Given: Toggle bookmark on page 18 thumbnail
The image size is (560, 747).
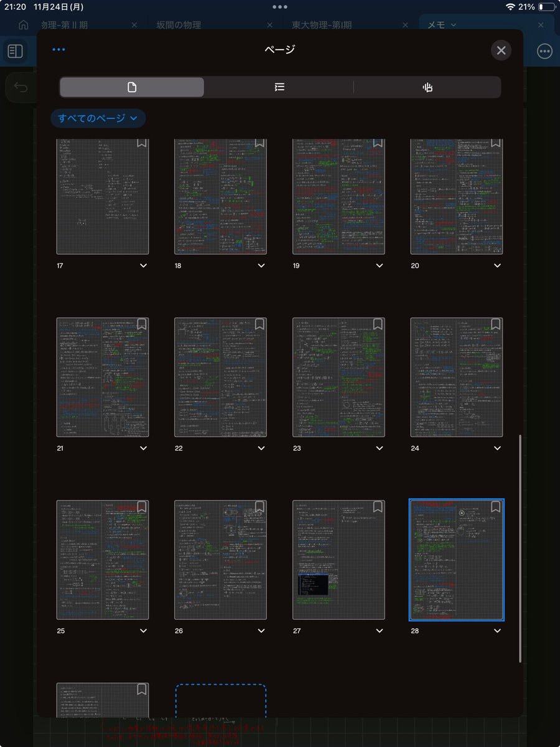Looking at the screenshot, I should tap(259, 143).
